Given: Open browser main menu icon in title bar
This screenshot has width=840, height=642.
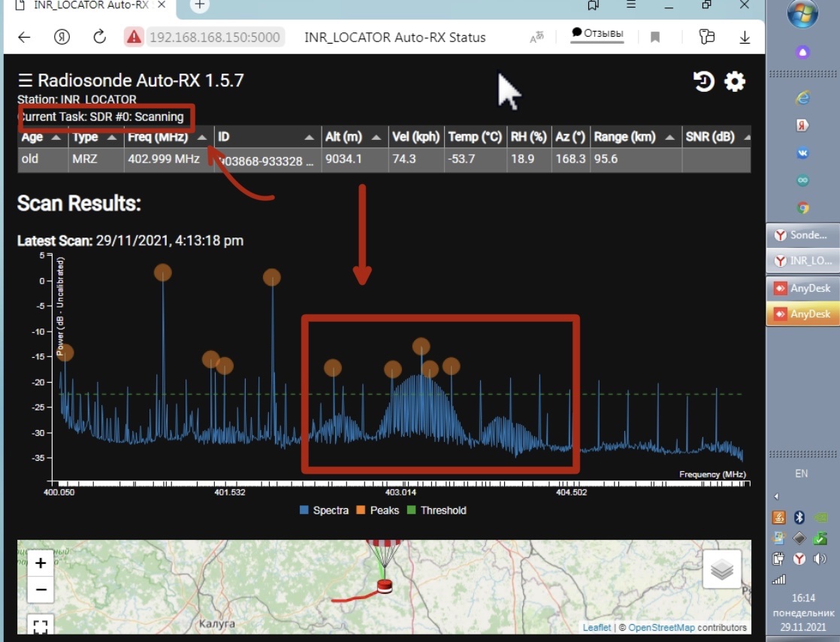Looking at the screenshot, I should [x=631, y=5].
